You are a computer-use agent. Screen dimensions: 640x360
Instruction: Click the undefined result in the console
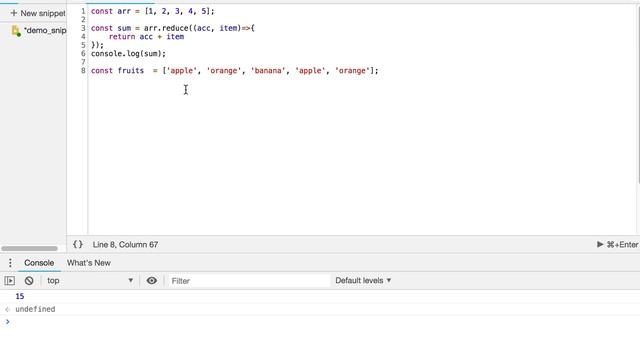(x=35, y=309)
